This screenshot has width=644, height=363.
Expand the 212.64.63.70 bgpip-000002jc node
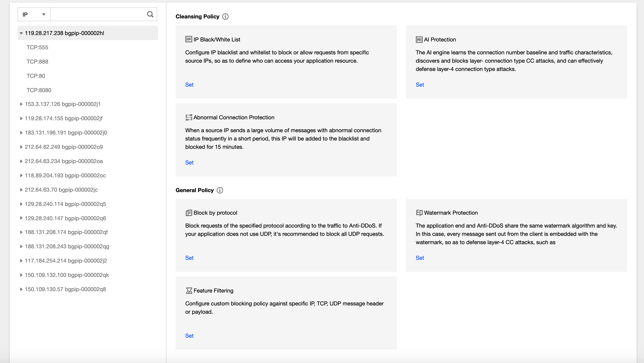[x=21, y=190]
